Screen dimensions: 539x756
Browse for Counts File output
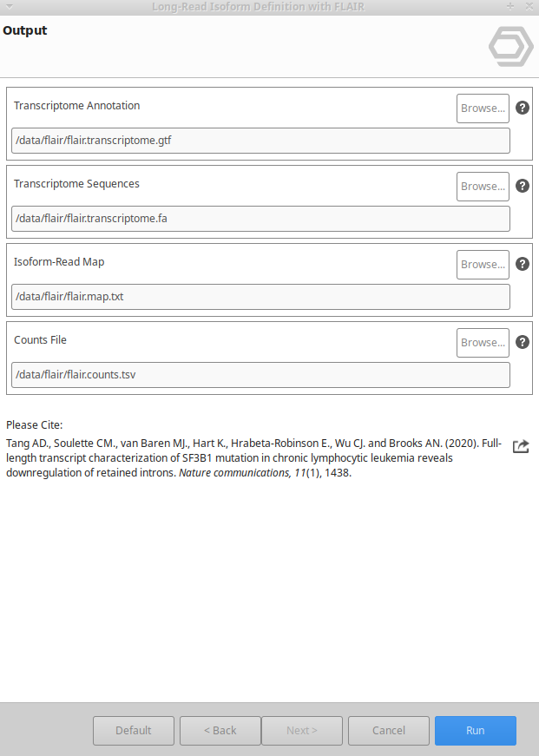pyautogui.click(x=483, y=343)
